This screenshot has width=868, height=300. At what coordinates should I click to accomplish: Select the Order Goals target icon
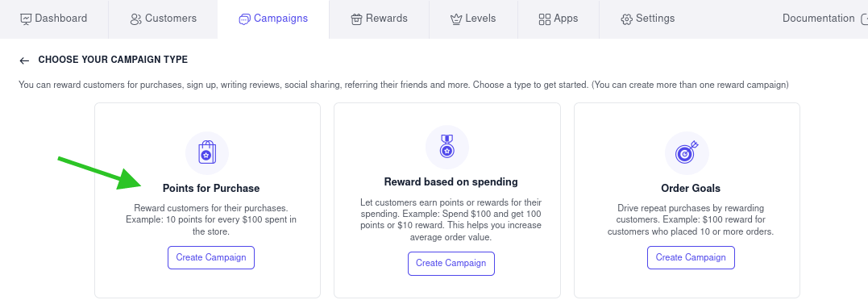click(x=687, y=153)
